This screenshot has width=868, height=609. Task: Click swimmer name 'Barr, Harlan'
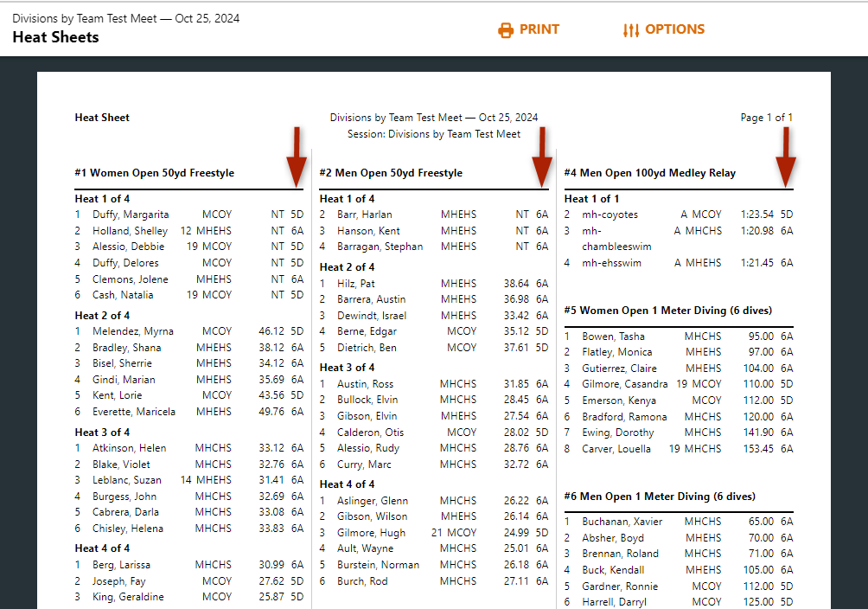coord(364,215)
